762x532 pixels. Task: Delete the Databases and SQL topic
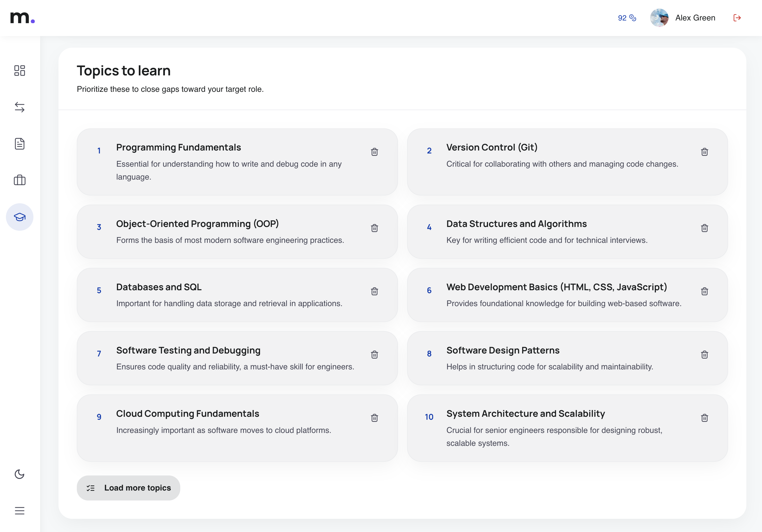click(374, 292)
